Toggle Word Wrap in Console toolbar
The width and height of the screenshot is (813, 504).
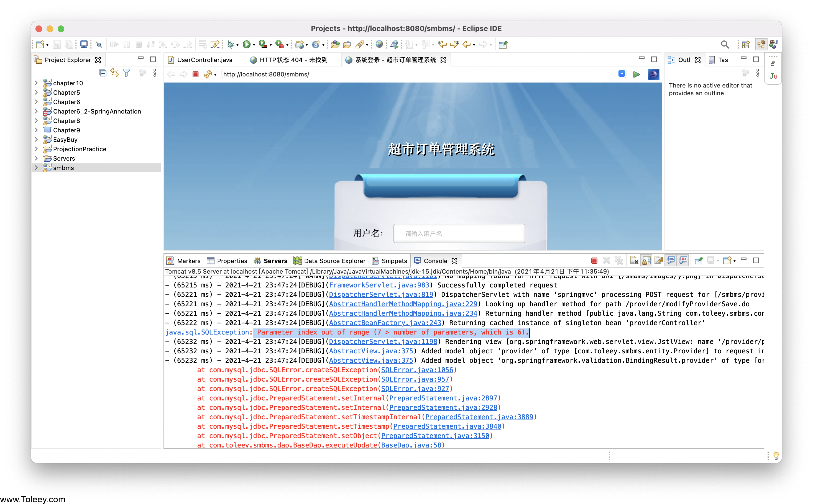(659, 261)
